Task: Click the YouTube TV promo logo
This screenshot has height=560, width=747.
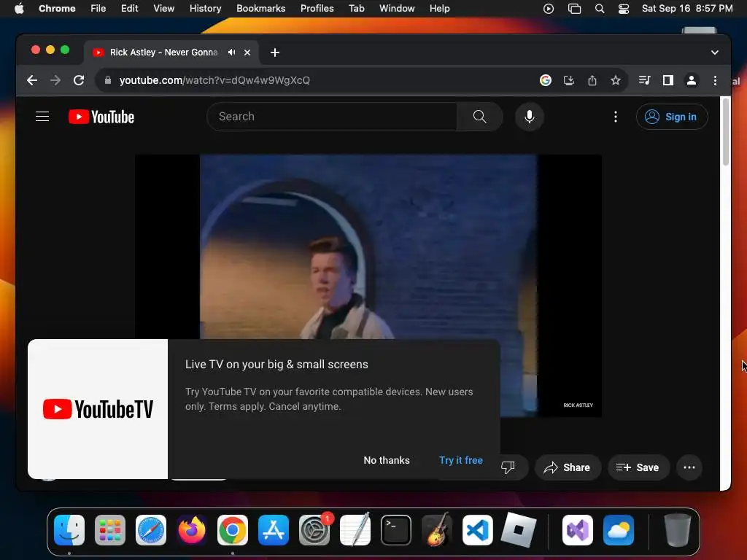Action: [x=98, y=409]
